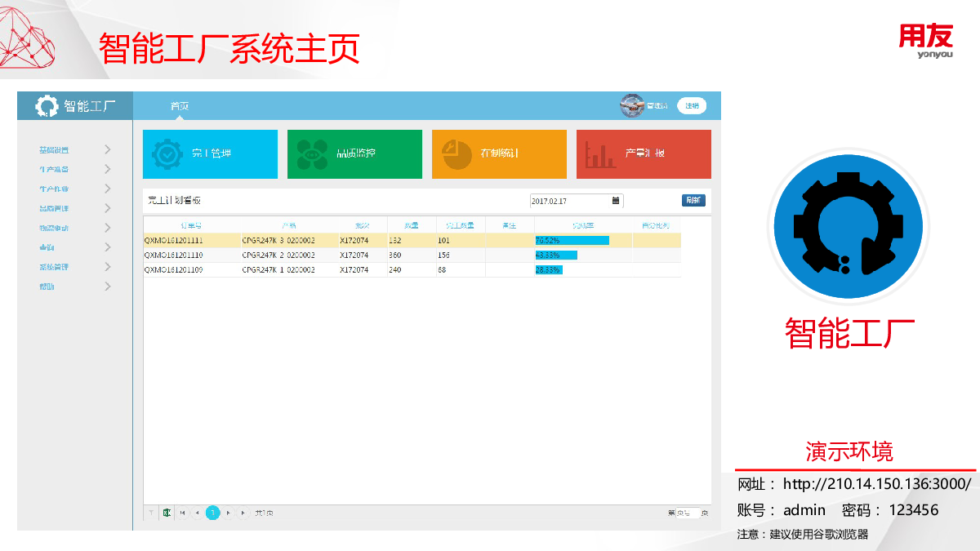The width and height of the screenshot is (980, 551).
Task: Open the 完工管理 tile label
Action: pos(212,153)
